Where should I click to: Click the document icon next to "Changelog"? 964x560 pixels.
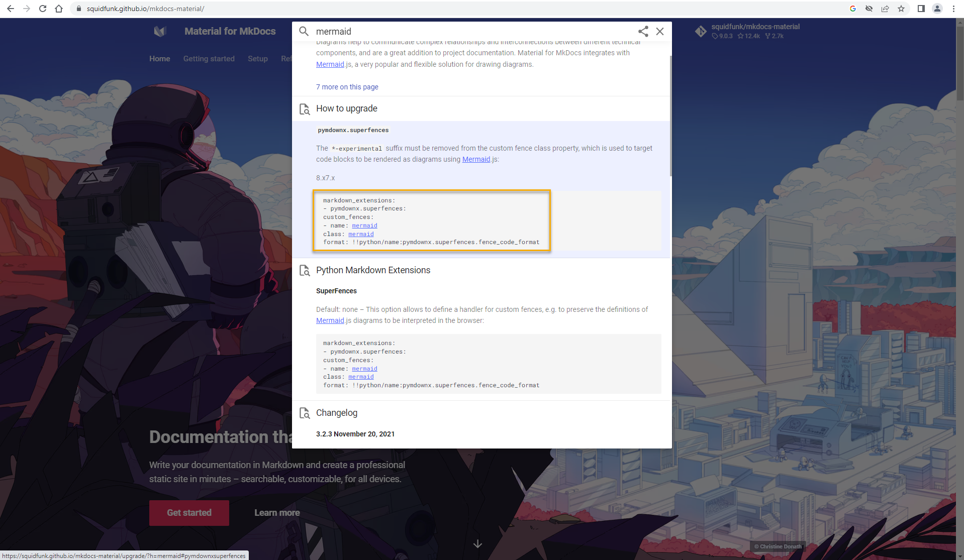click(x=305, y=413)
